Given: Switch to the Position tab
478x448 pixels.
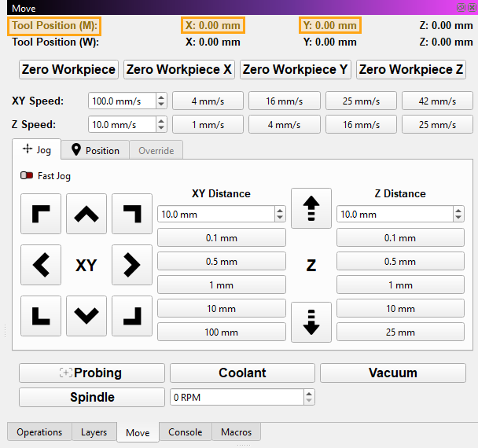Looking at the screenshot, I should (x=95, y=150).
